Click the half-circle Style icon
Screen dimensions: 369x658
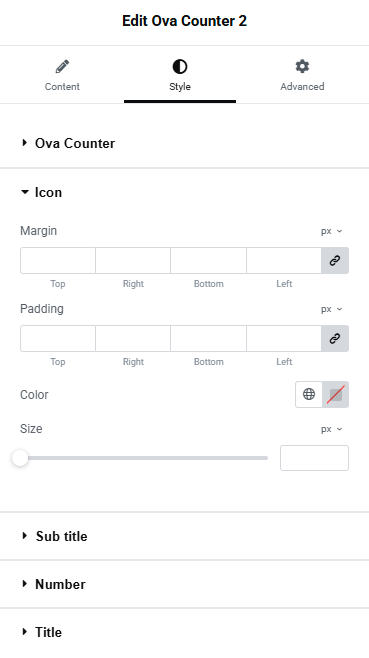180,66
